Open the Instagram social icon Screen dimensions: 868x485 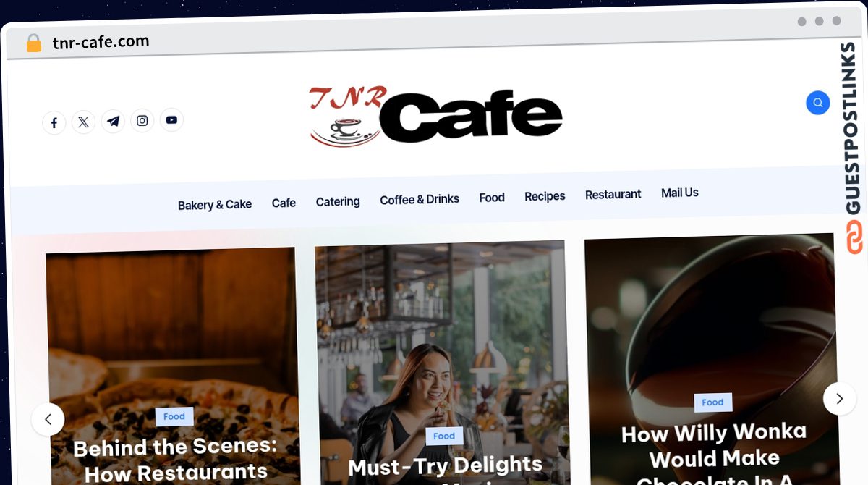click(x=142, y=120)
